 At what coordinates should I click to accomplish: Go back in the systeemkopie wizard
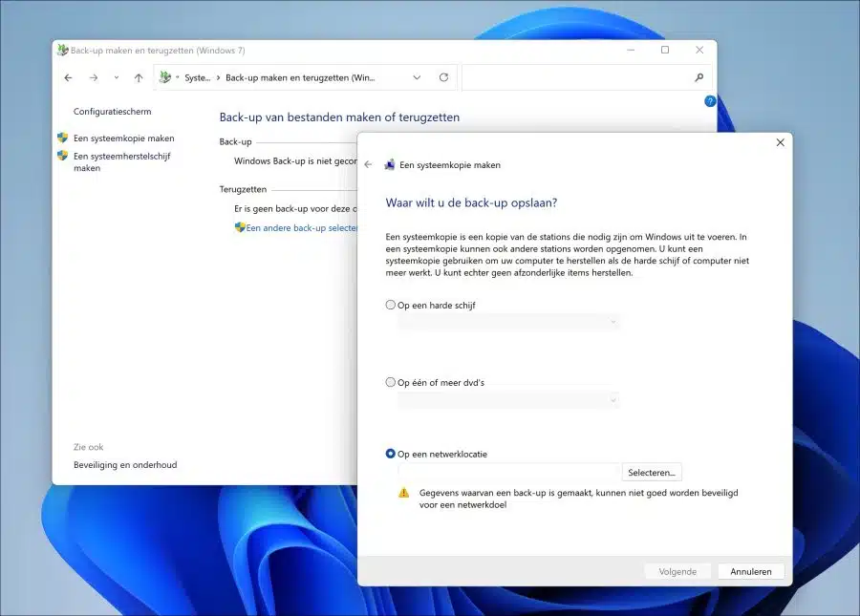(x=368, y=164)
